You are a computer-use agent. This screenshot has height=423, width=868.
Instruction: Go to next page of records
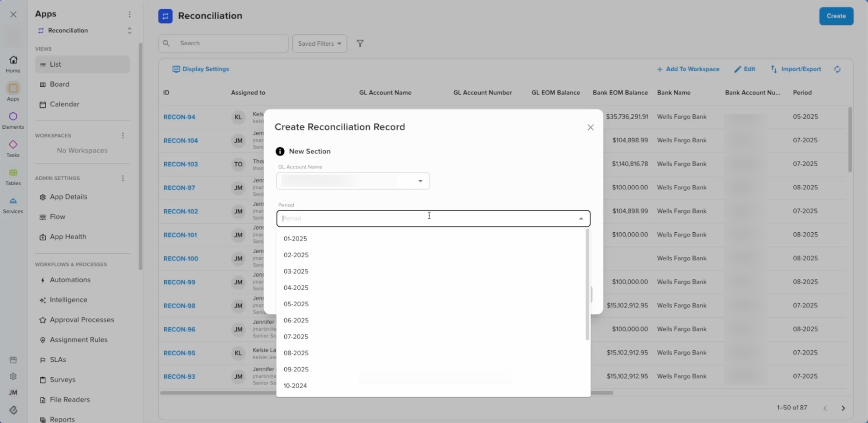(x=843, y=408)
